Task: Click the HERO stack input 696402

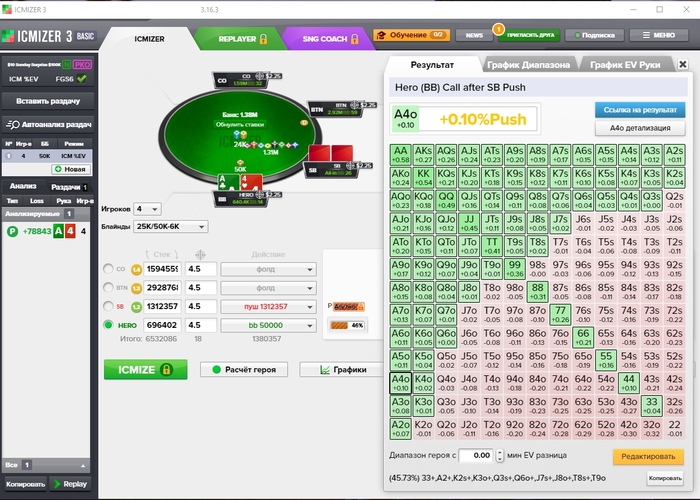Action: click(x=162, y=325)
